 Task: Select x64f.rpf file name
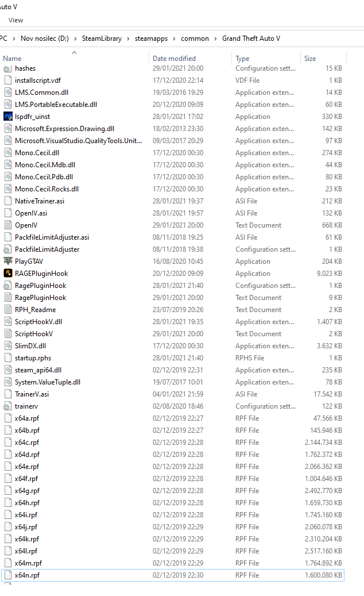[x=26, y=479]
